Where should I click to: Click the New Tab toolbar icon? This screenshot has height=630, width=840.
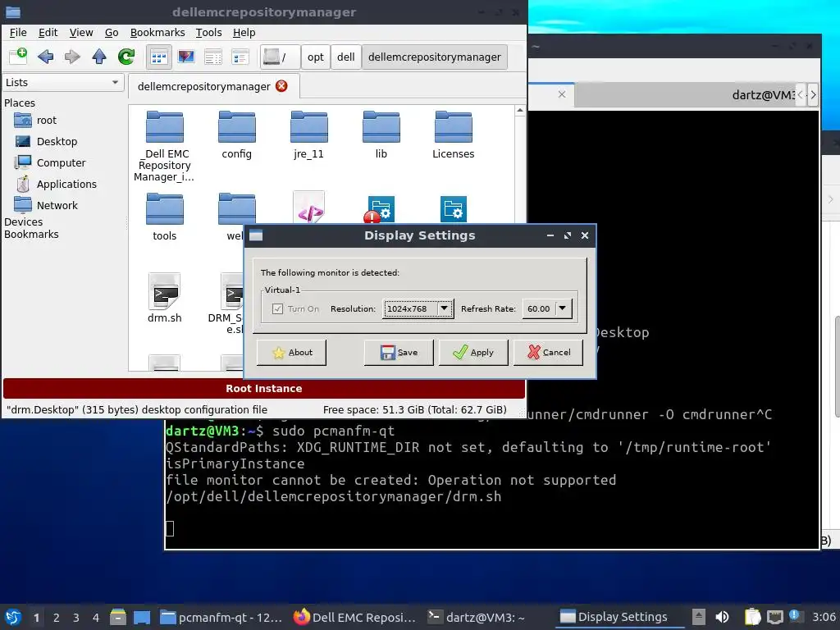click(18, 56)
